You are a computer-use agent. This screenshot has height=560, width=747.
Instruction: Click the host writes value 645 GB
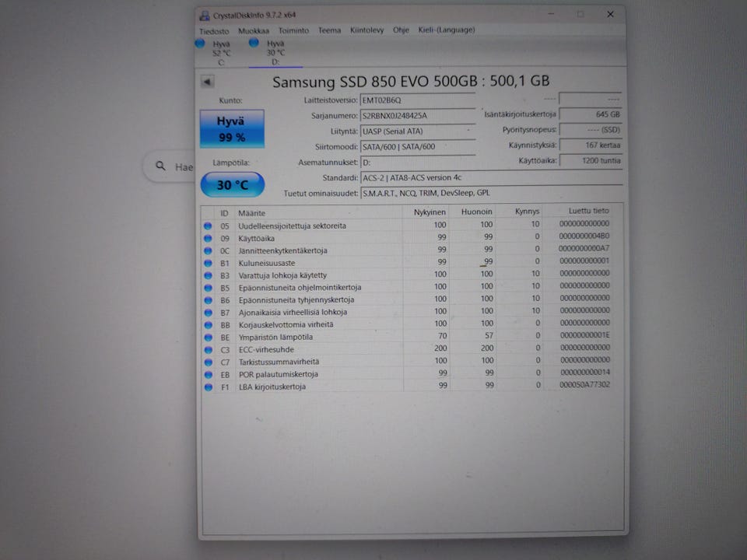tap(591, 114)
